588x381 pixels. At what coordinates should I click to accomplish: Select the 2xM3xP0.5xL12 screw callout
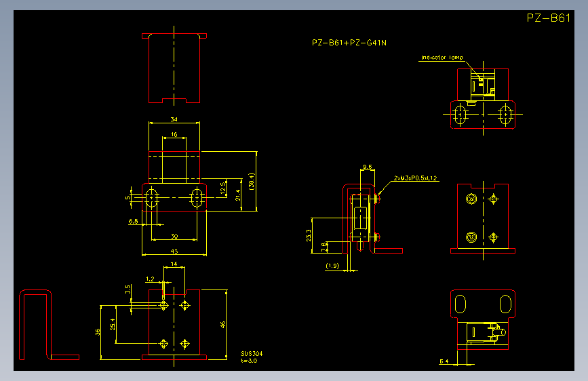point(416,178)
